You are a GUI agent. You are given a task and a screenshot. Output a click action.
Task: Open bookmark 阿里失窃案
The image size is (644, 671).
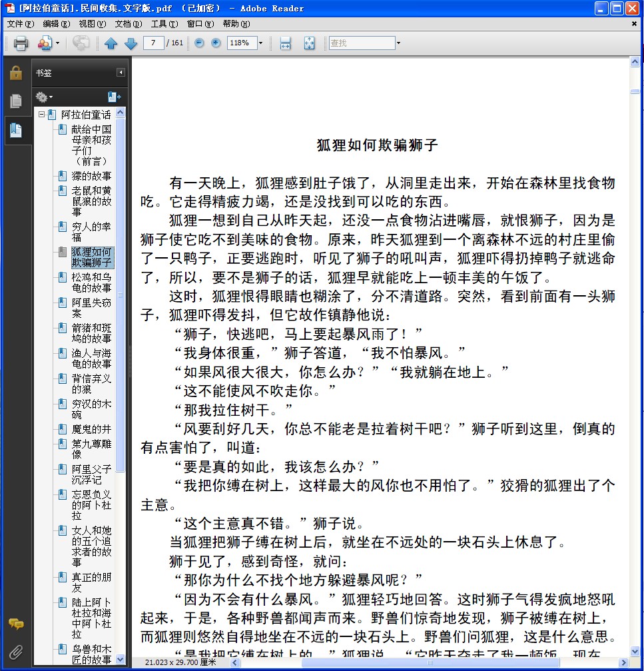[91, 308]
